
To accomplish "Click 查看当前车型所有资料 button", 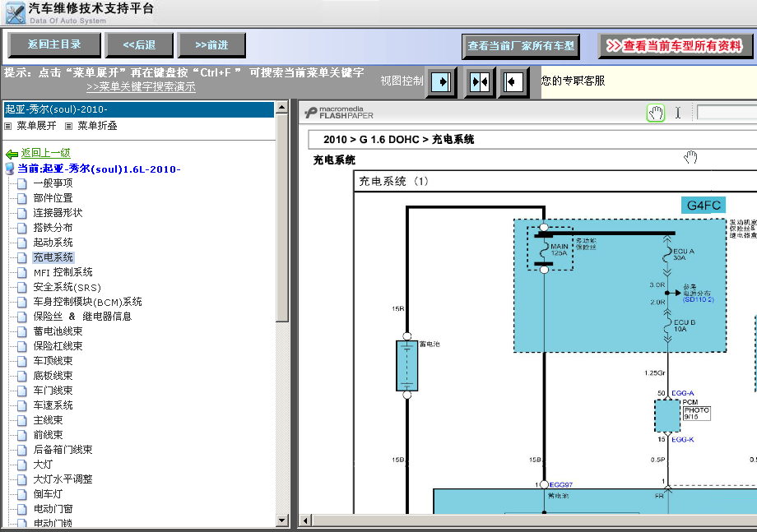I will coord(675,46).
